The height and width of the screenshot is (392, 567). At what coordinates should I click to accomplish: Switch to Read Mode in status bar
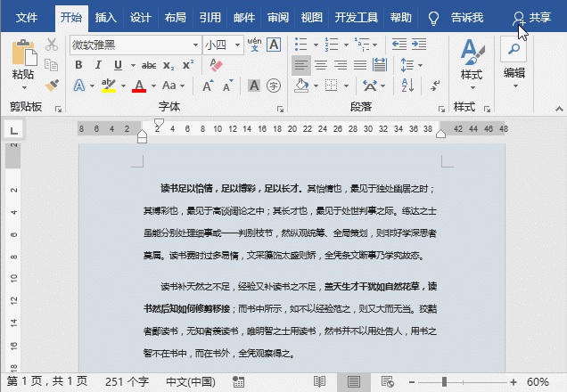tap(319, 381)
